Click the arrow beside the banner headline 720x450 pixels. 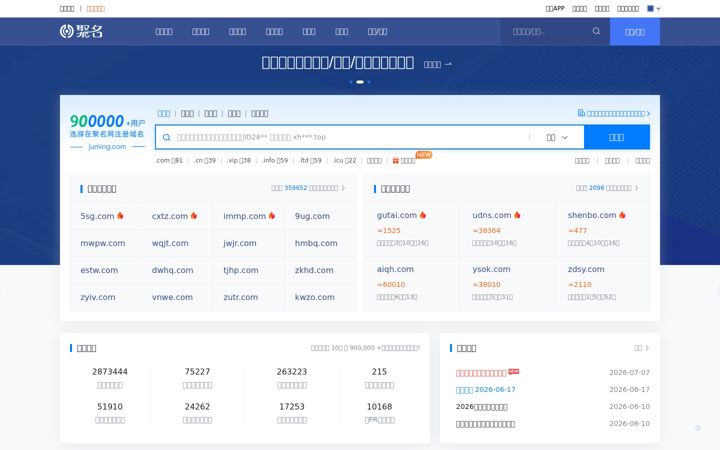[x=448, y=64]
